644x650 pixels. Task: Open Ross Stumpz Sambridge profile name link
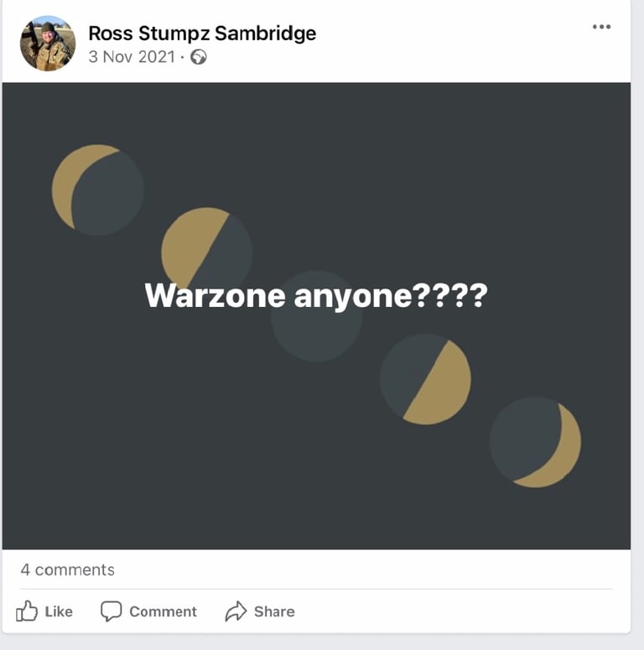202,34
